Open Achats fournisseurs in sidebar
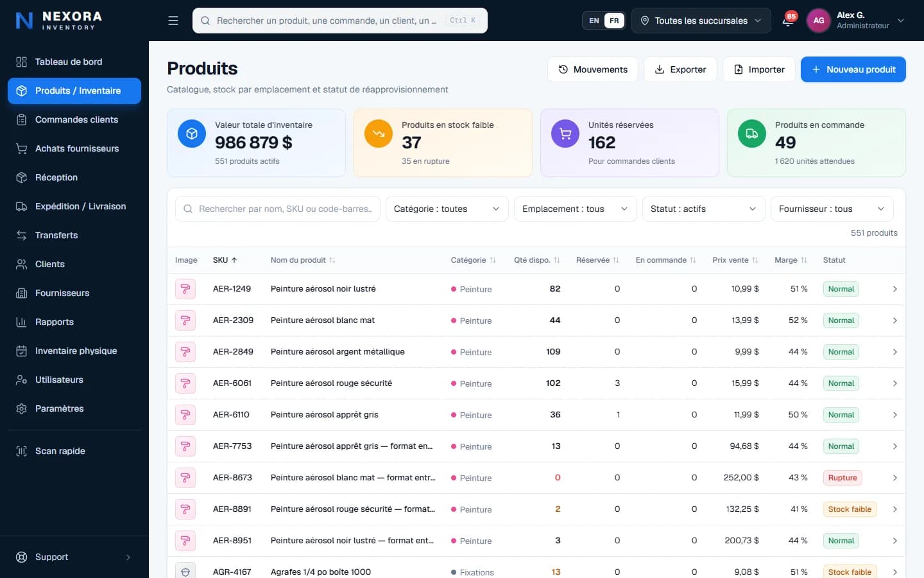924x578 pixels. pyautogui.click(x=74, y=148)
